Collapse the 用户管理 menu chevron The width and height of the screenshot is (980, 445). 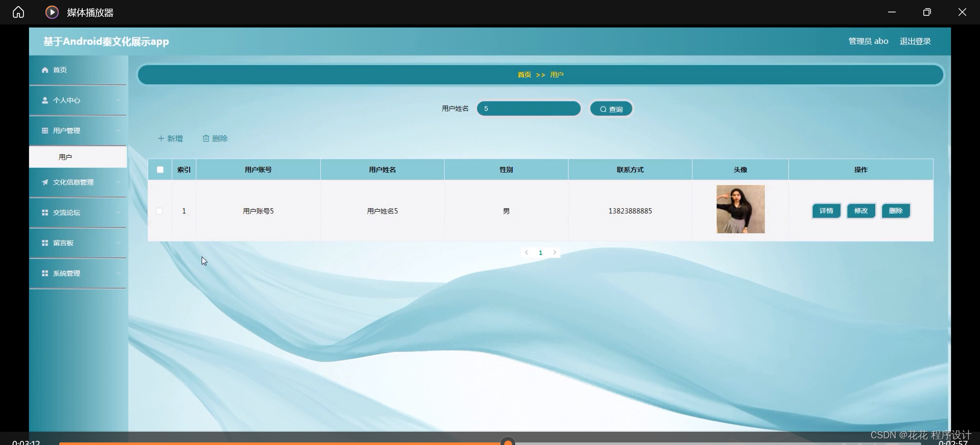tap(118, 131)
